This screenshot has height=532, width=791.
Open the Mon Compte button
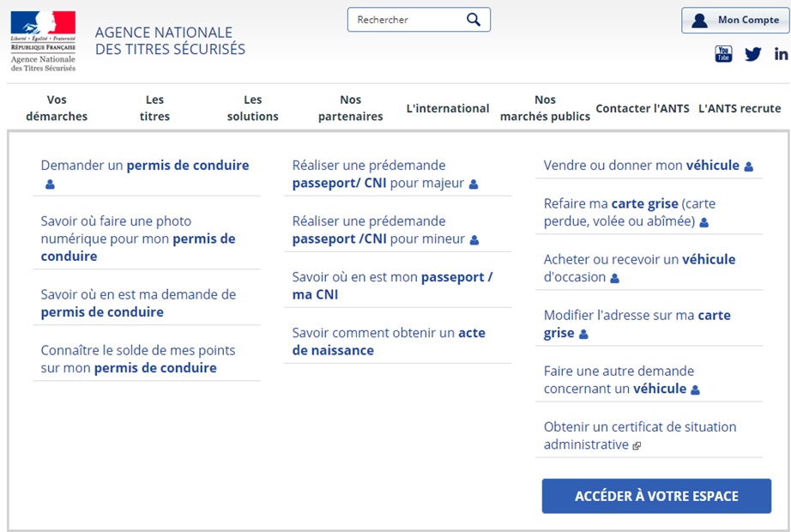click(x=735, y=21)
